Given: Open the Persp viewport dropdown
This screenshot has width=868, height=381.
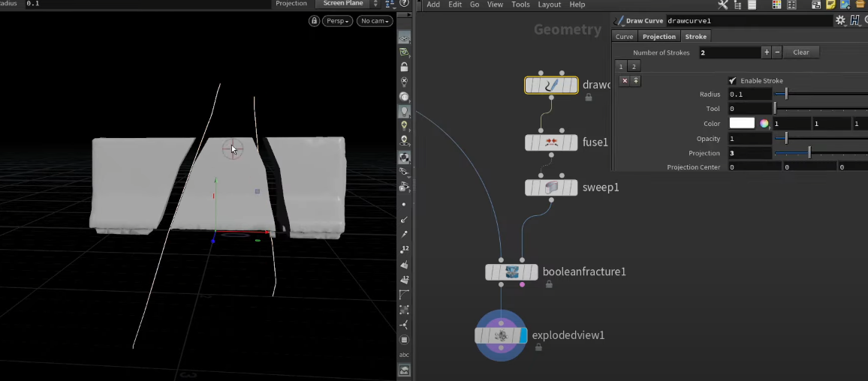Looking at the screenshot, I should pyautogui.click(x=337, y=21).
